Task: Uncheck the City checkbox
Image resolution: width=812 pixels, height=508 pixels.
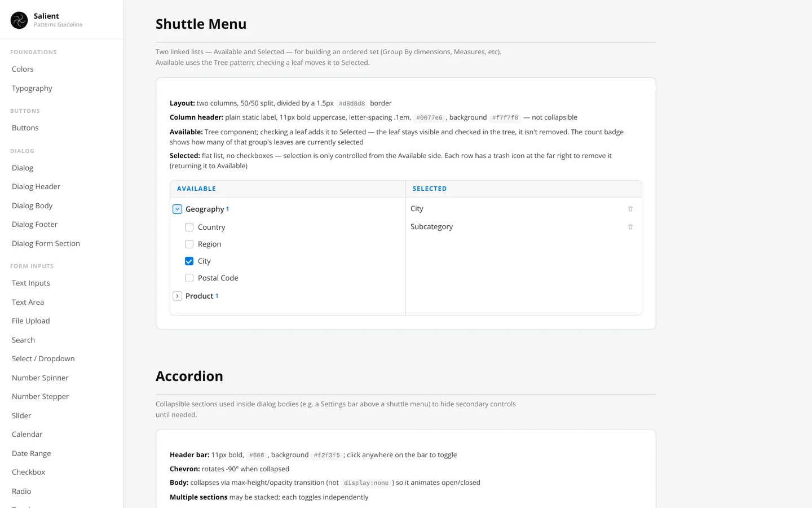Action: click(x=189, y=261)
